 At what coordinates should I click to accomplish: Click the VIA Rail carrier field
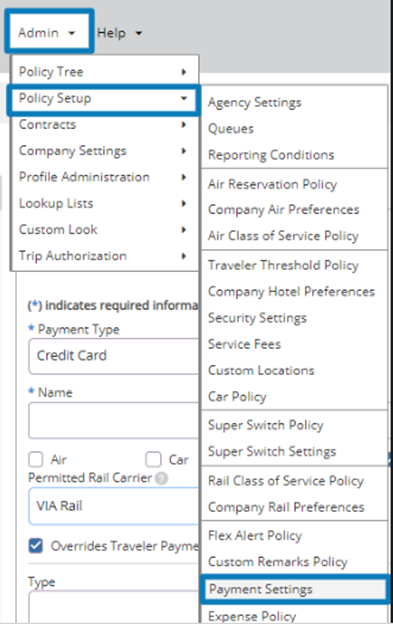[x=113, y=506]
